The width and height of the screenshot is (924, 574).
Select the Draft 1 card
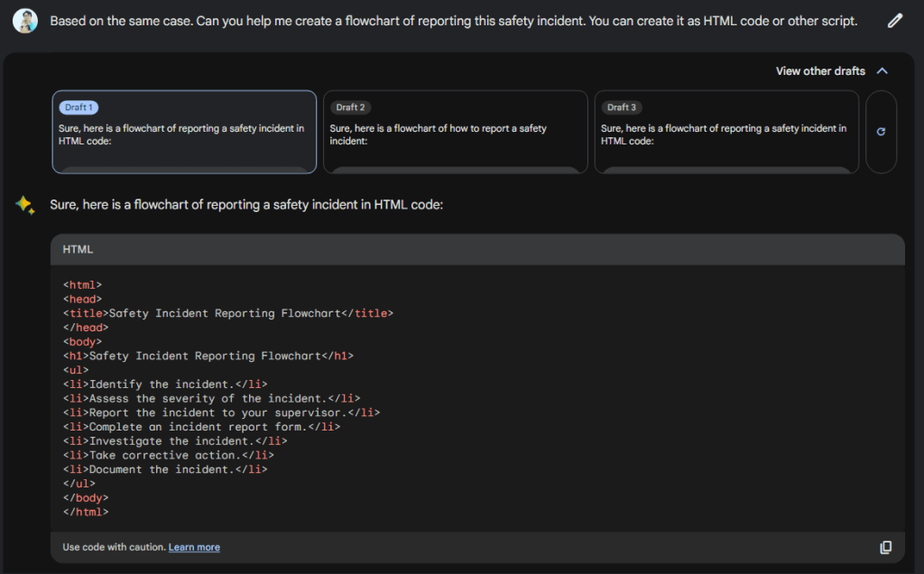(184, 132)
